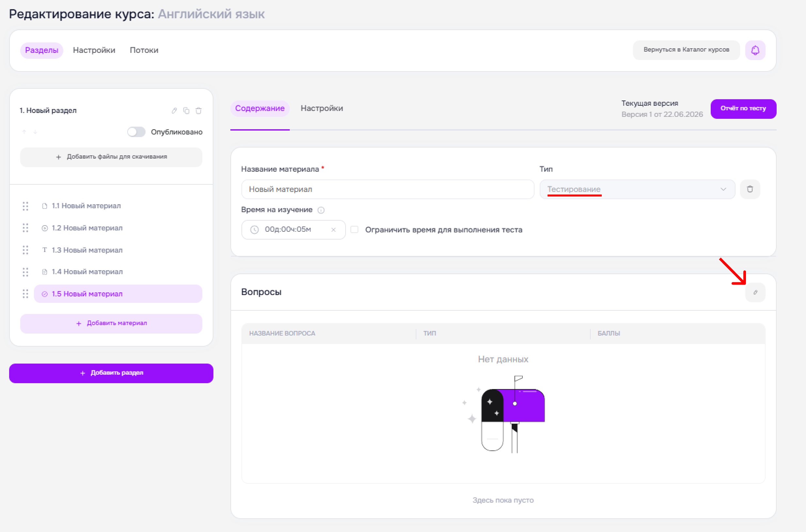Duplicate the Новый раздел section
This screenshot has height=532, width=806.
[186, 111]
